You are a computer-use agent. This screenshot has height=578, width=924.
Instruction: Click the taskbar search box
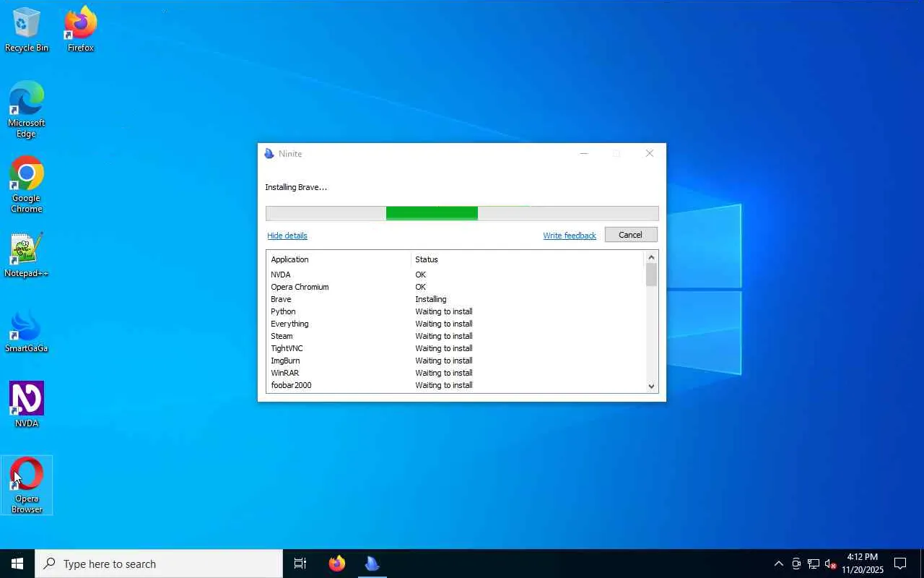pyautogui.click(x=159, y=564)
